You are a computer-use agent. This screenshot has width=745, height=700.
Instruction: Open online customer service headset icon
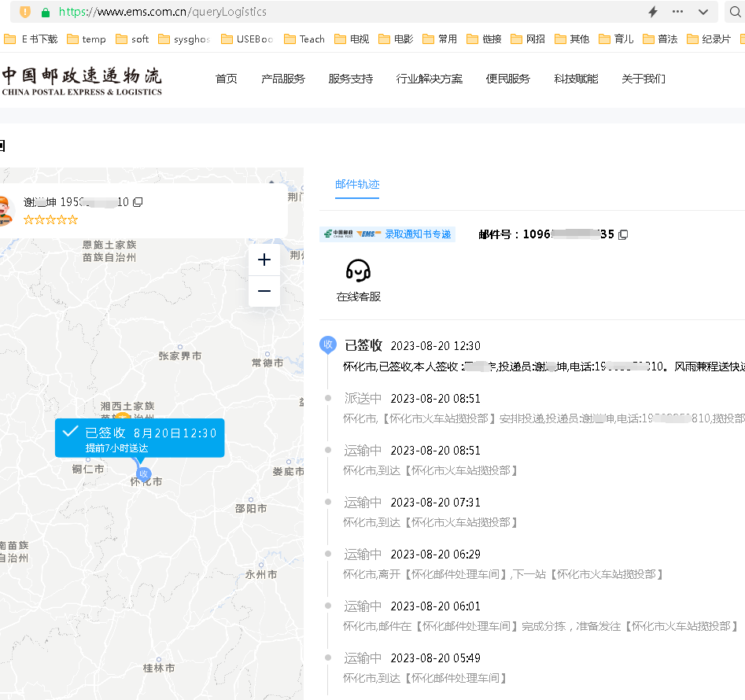coord(358,271)
